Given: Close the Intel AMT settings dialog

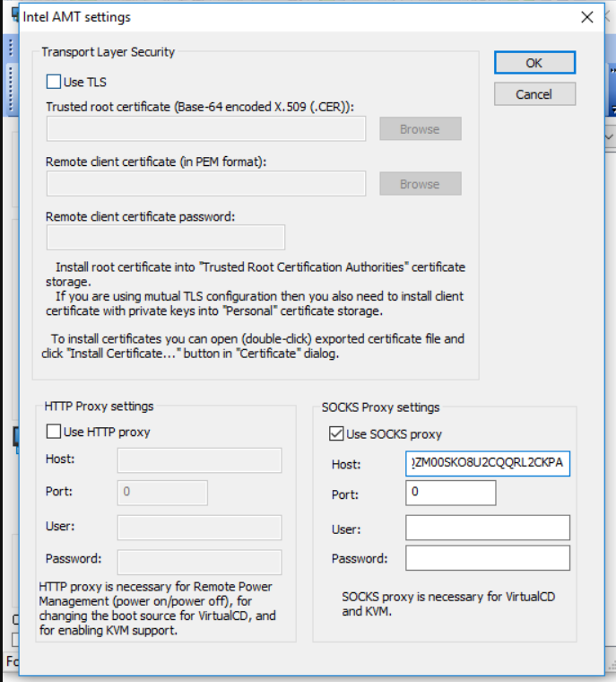Looking at the screenshot, I should [x=587, y=17].
